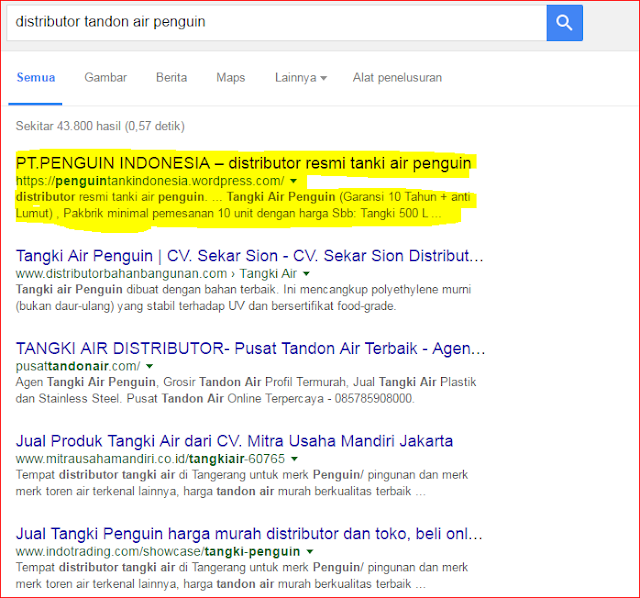Expand the arrow next to mitrausahamandiri.co.id URL

click(x=294, y=459)
